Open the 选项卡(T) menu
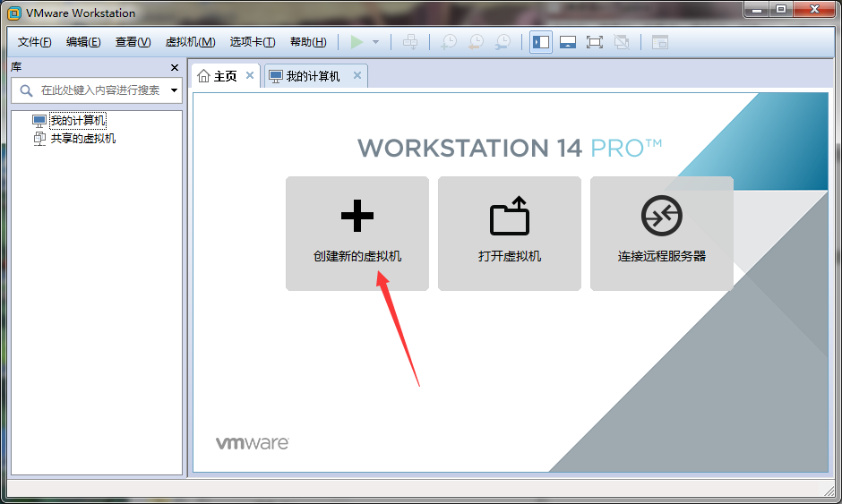Screen dimensions: 842x504 [253, 42]
